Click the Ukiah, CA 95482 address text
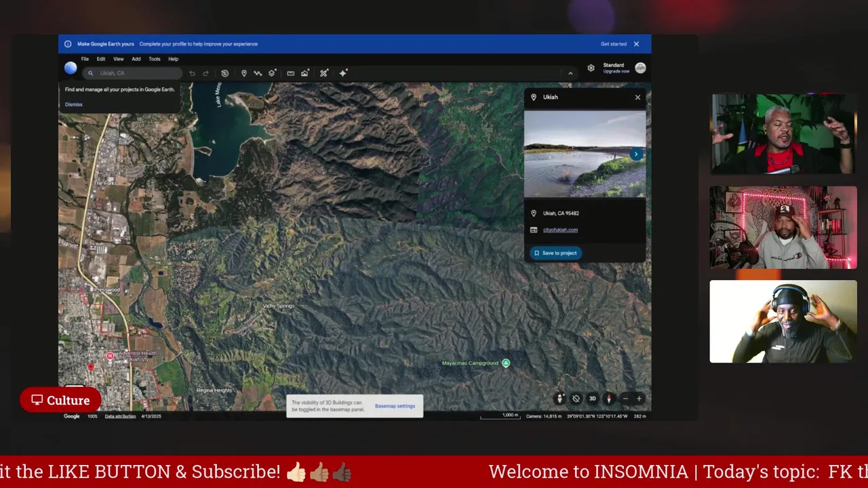The image size is (868, 488). [561, 213]
